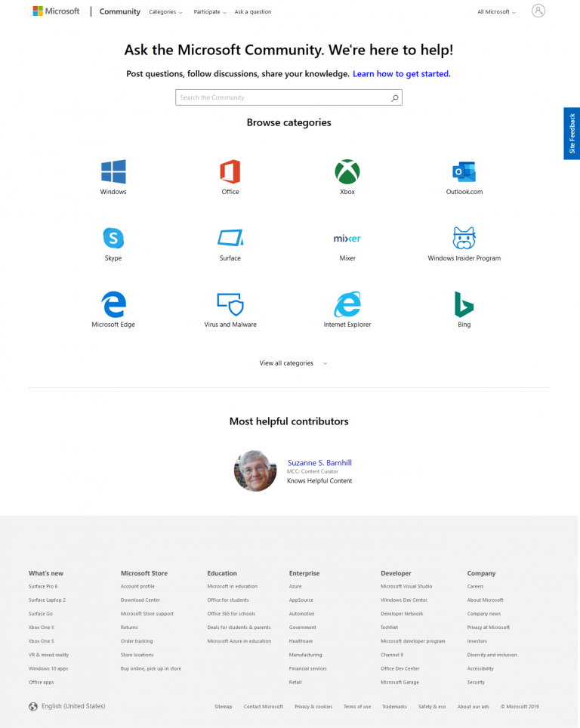
Task: Expand the Participate menu
Action: click(210, 11)
